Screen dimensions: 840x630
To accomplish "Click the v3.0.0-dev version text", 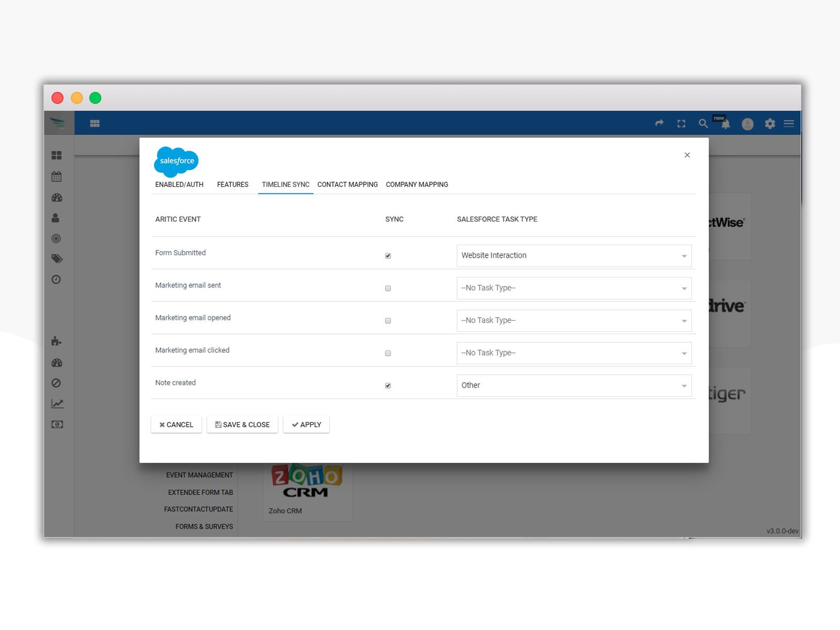I will pyautogui.click(x=782, y=531).
